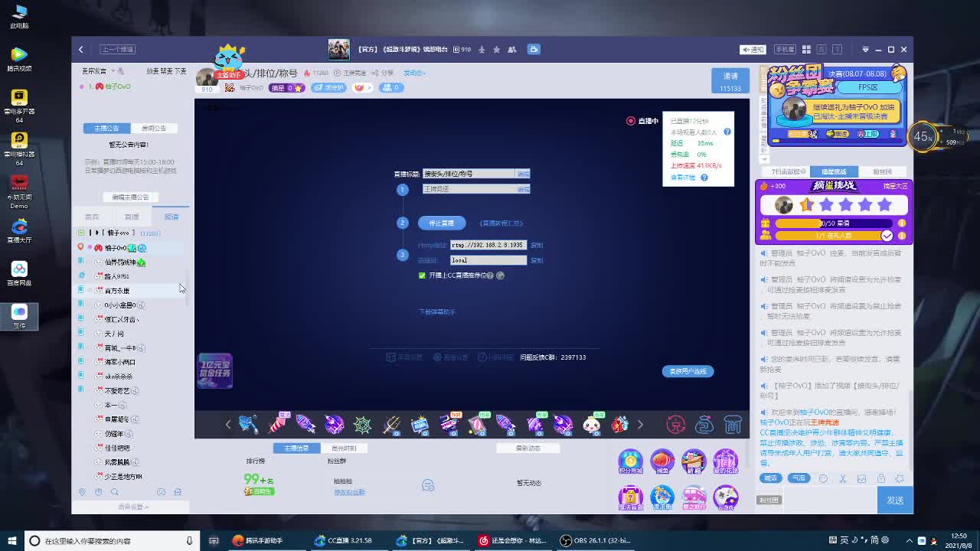980x551 pixels.
Task: Open the 直播大厅 desktop shortcut
Action: tap(19, 230)
